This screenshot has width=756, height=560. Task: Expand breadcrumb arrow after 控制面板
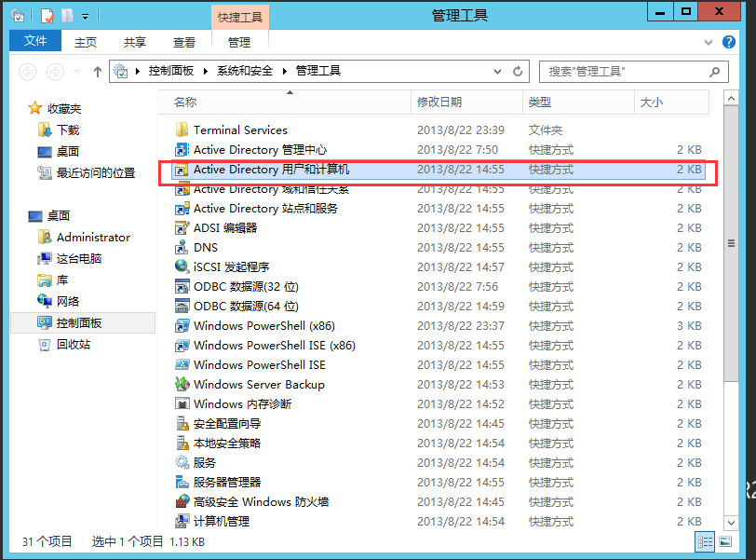click(206, 72)
